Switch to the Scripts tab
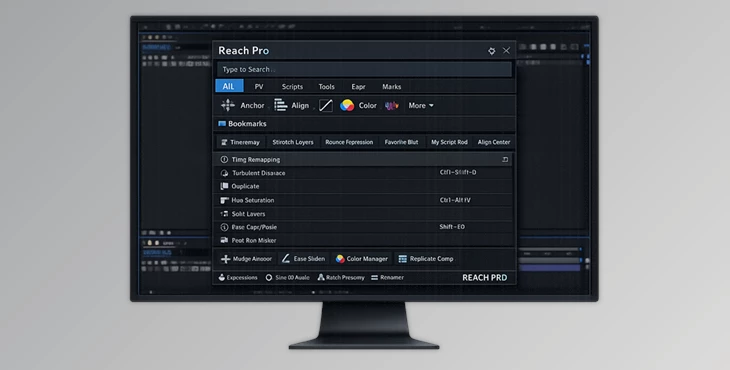 [x=292, y=87]
